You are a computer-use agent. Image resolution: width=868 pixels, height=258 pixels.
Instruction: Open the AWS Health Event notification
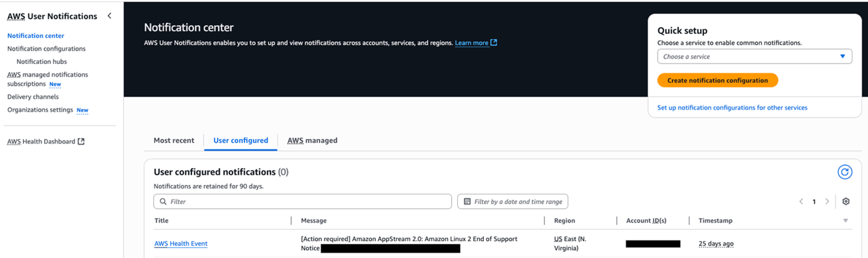(181, 243)
